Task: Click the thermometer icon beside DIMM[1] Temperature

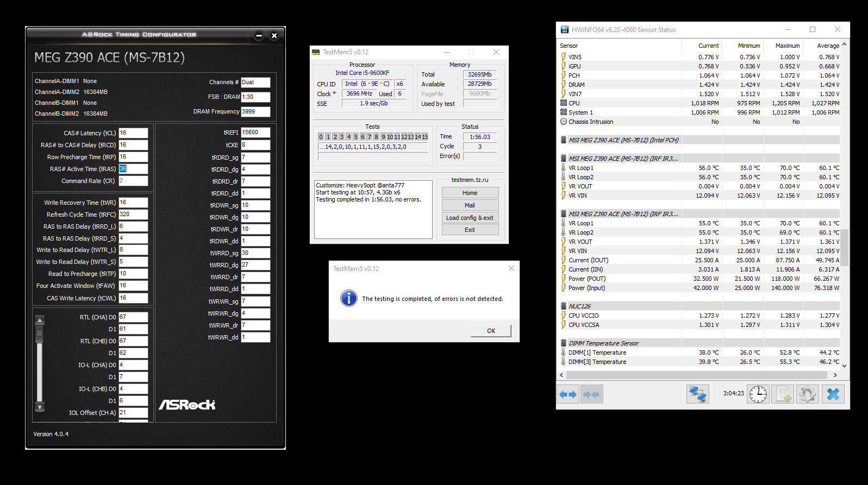Action: click(x=564, y=352)
